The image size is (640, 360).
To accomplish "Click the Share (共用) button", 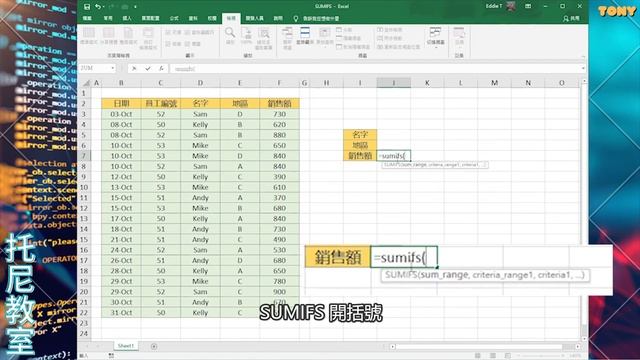I will point(571,19).
